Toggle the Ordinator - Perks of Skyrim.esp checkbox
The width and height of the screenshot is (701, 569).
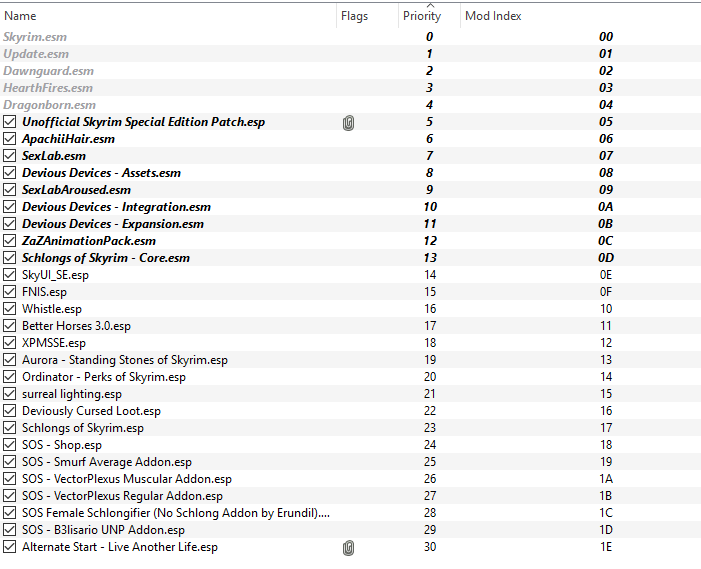click(x=9, y=377)
